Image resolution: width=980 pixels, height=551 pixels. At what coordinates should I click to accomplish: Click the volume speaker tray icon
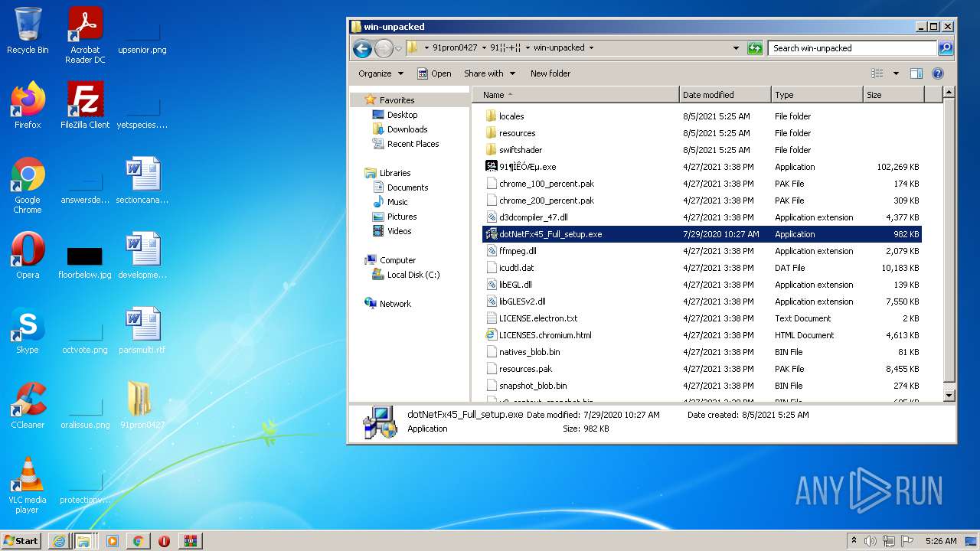click(871, 541)
